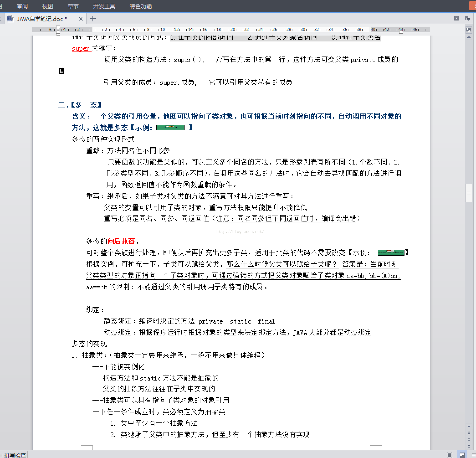Click the line aa==bb 的限制
This screenshot has width=476, height=458.
[177, 287]
